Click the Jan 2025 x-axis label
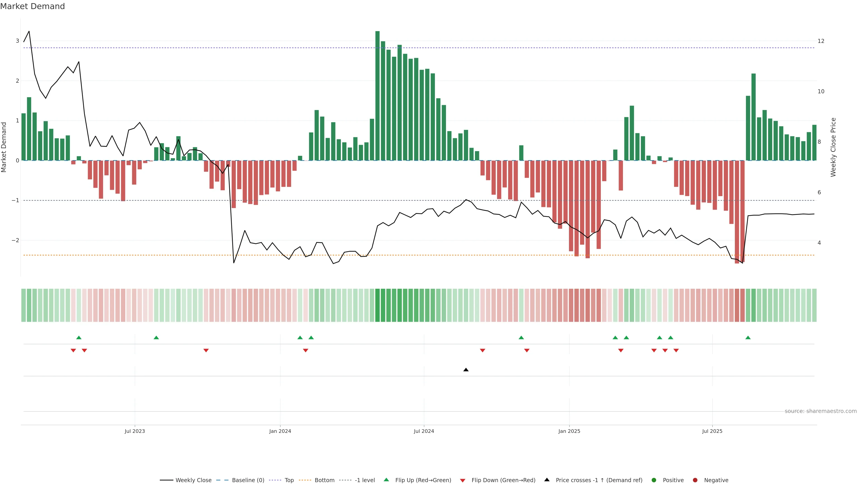The width and height of the screenshot is (868, 488). pos(569,432)
